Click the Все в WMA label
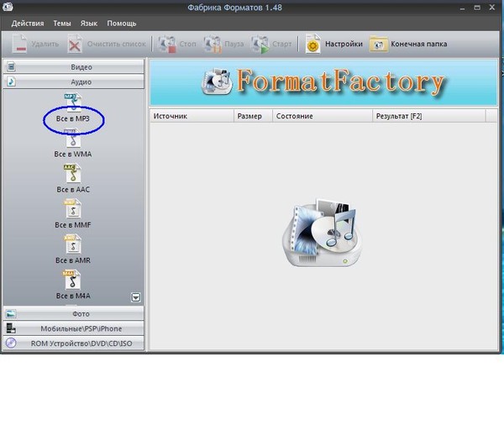This screenshot has width=504, height=424. pyautogui.click(x=73, y=154)
